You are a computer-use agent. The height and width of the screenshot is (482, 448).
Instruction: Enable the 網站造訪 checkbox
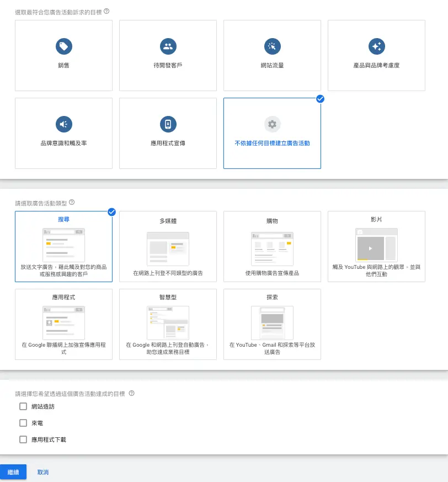[23, 406]
